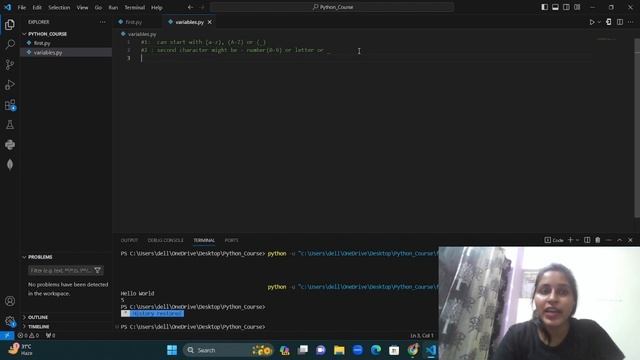Open the Manage gear menu
Screen dimensions: 640x360
click(x=10, y=321)
